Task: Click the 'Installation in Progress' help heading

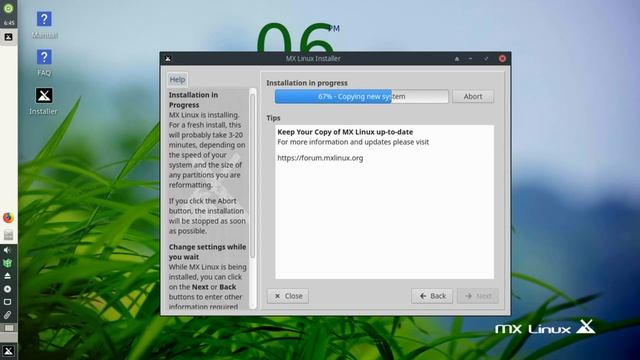Action: click(193, 100)
